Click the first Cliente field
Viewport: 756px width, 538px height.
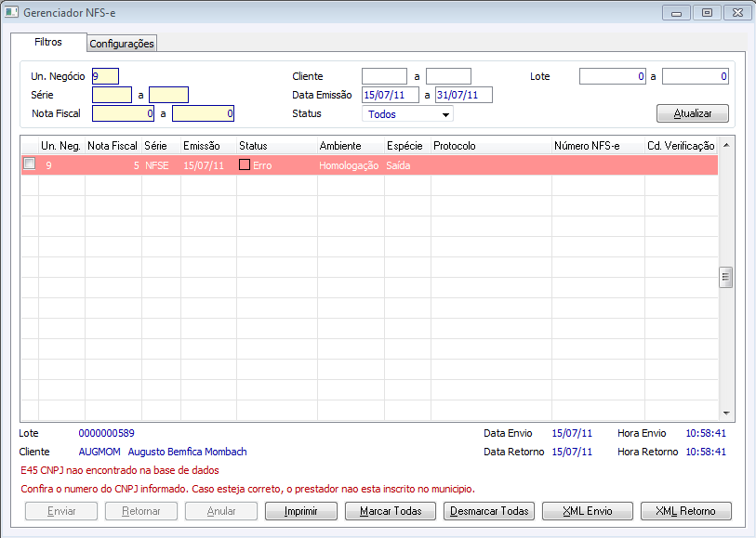coord(384,76)
